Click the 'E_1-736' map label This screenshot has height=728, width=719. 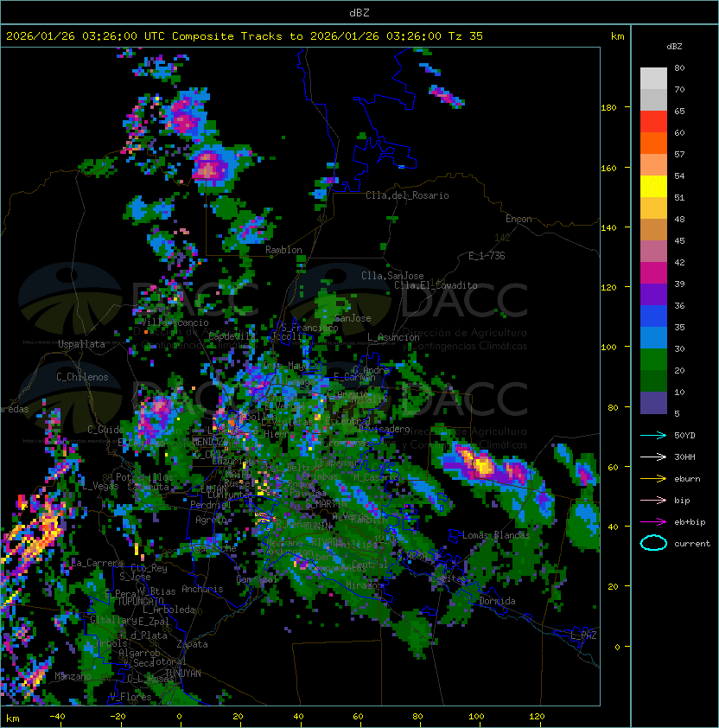pyautogui.click(x=487, y=256)
